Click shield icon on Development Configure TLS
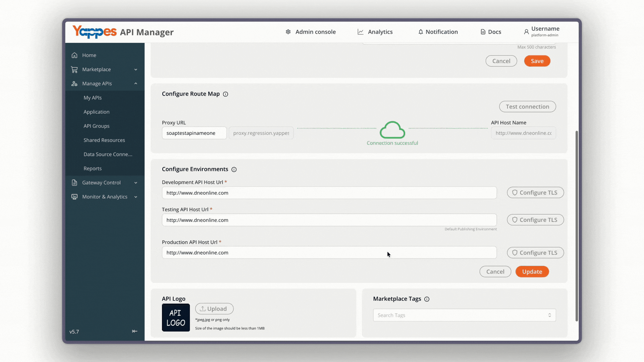Viewport: 644px width, 362px height. (515, 192)
